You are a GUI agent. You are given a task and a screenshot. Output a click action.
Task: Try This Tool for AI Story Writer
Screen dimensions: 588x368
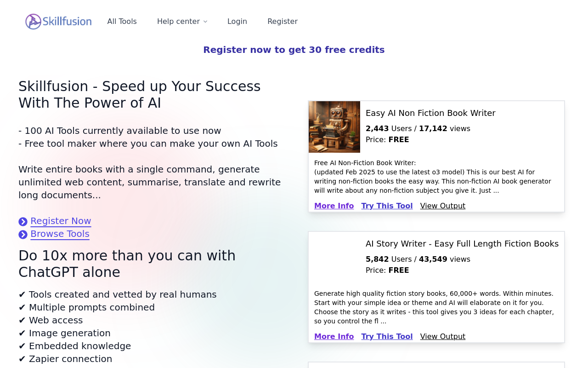click(x=387, y=337)
